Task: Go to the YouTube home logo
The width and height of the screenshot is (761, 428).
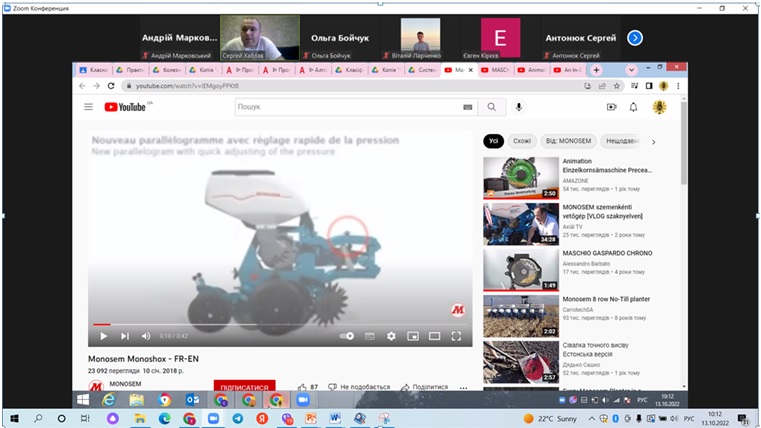Action: tap(125, 107)
